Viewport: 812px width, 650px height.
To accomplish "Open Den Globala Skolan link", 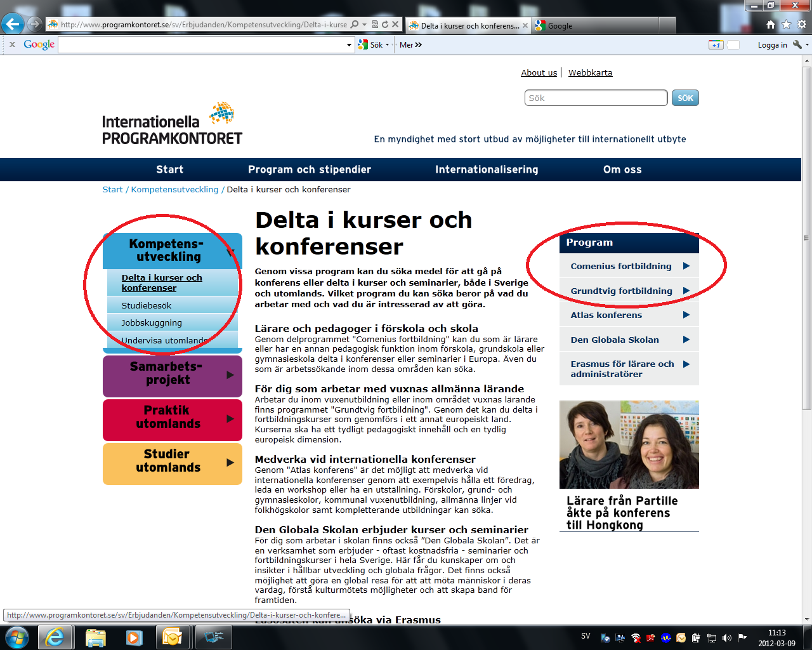I will pos(615,340).
